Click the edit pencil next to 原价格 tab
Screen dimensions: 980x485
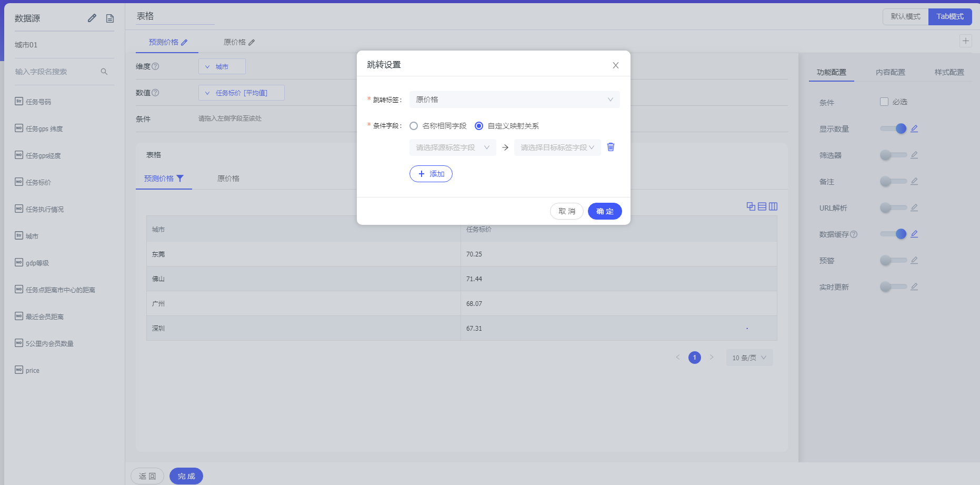point(252,43)
